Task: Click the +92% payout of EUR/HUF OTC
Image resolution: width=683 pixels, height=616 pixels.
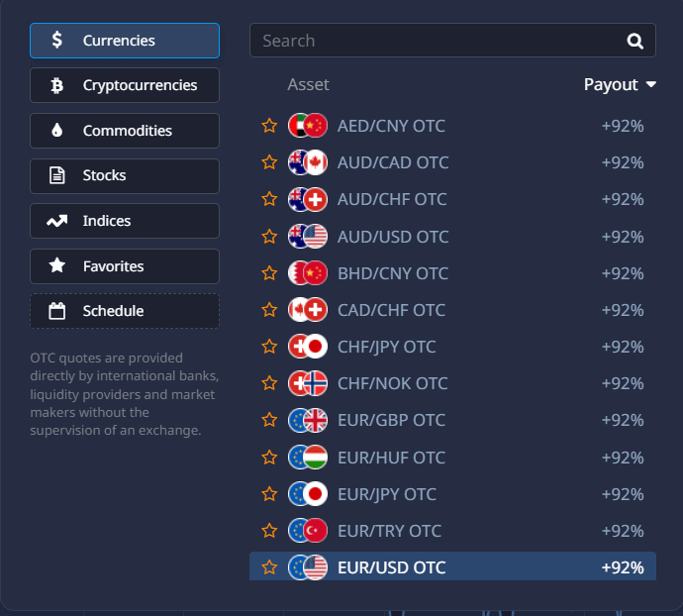Action: click(623, 458)
